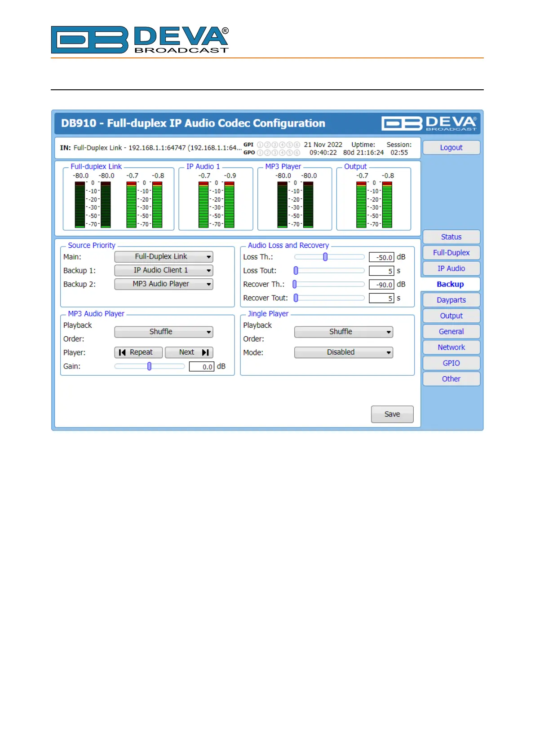Click the Loss Tout seconds field
Image resolution: width=535 pixels, height=756 pixels.
tap(381, 271)
